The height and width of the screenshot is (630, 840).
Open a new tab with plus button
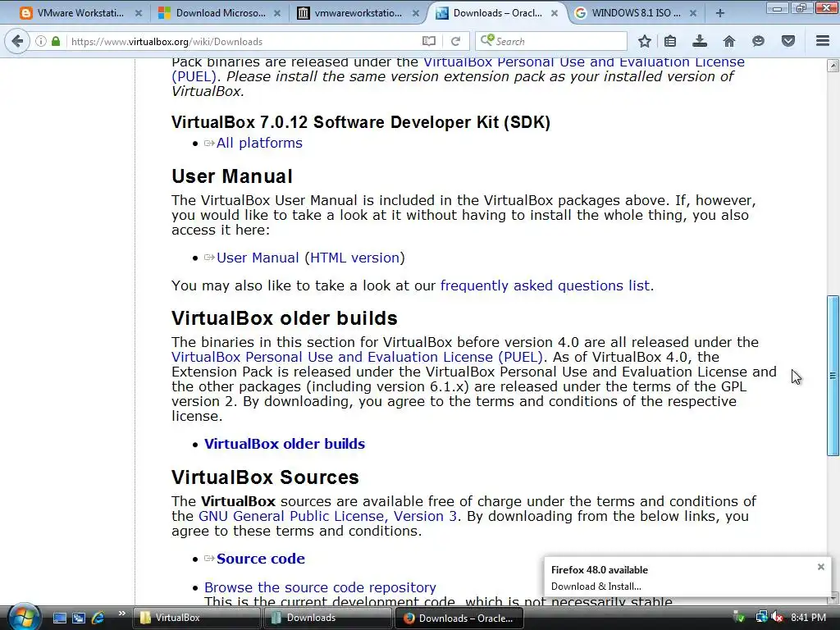tap(720, 13)
